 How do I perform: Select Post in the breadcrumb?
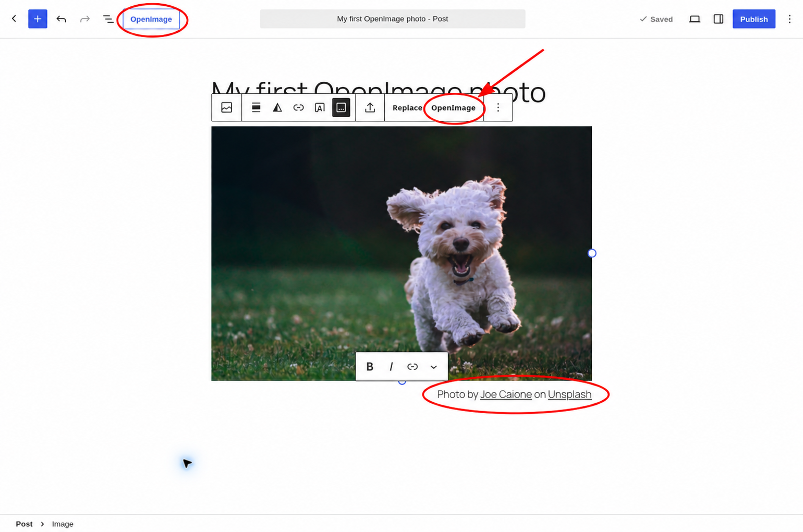pos(24,524)
